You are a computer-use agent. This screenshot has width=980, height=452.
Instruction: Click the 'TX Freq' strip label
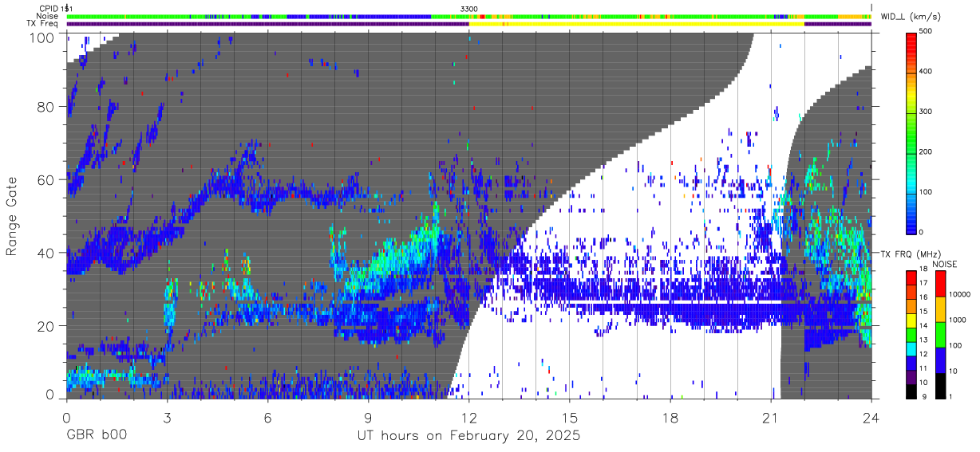click(x=42, y=24)
